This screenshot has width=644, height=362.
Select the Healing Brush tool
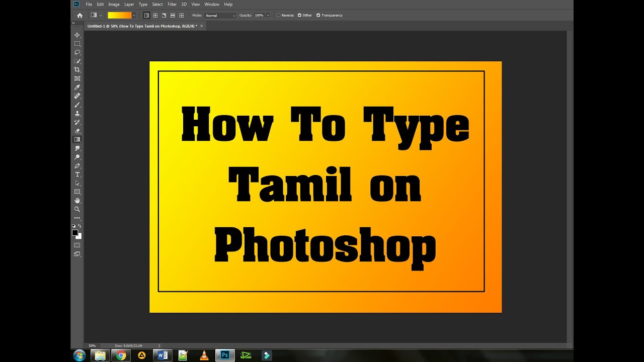click(x=77, y=96)
